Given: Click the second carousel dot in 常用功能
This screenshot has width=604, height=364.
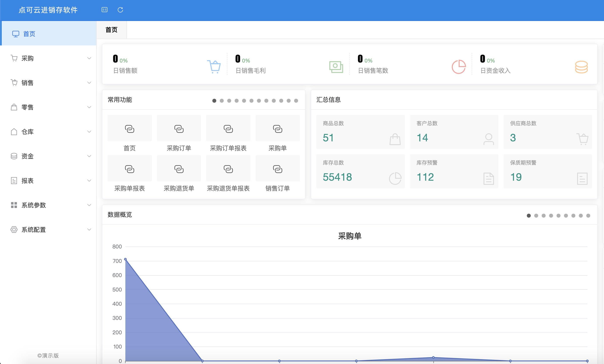Looking at the screenshot, I should (222, 101).
